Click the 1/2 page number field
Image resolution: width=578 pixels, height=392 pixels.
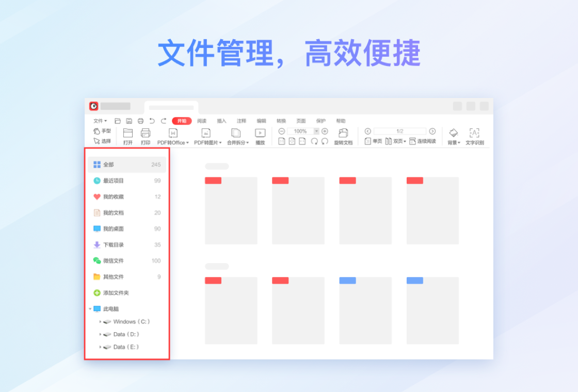[x=400, y=131]
